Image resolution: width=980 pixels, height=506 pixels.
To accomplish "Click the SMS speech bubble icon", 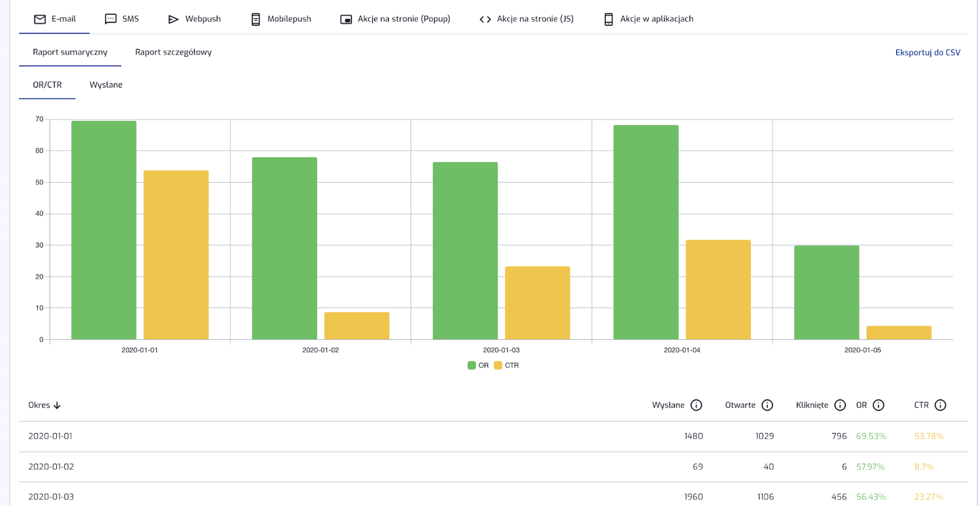I will 111,19.
